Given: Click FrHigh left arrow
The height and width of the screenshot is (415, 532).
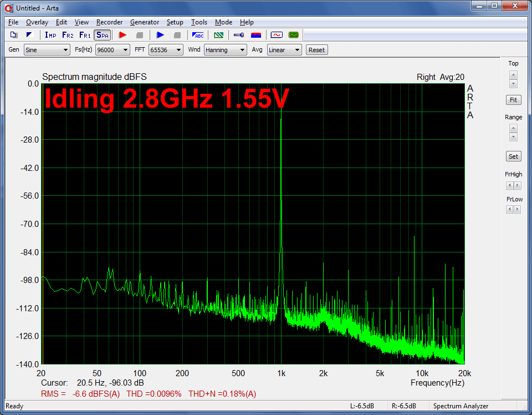Looking at the screenshot, I should coord(510,185).
